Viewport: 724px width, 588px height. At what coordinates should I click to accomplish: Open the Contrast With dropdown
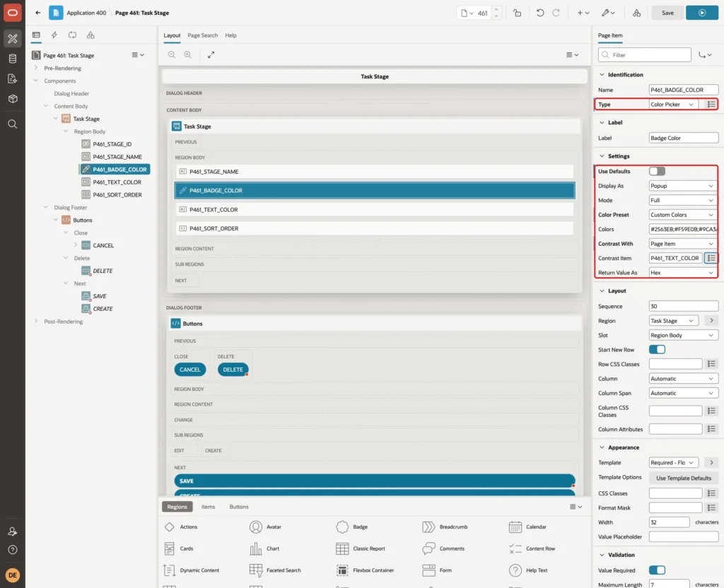684,244
